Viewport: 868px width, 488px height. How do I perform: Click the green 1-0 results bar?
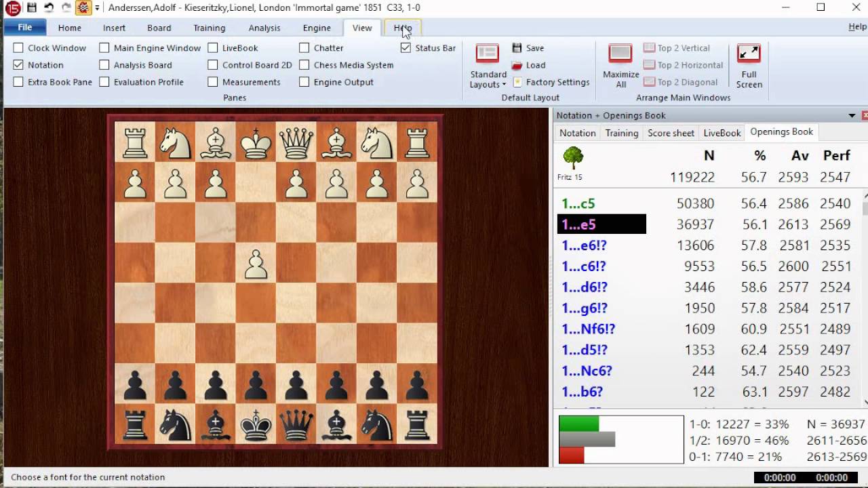click(578, 424)
